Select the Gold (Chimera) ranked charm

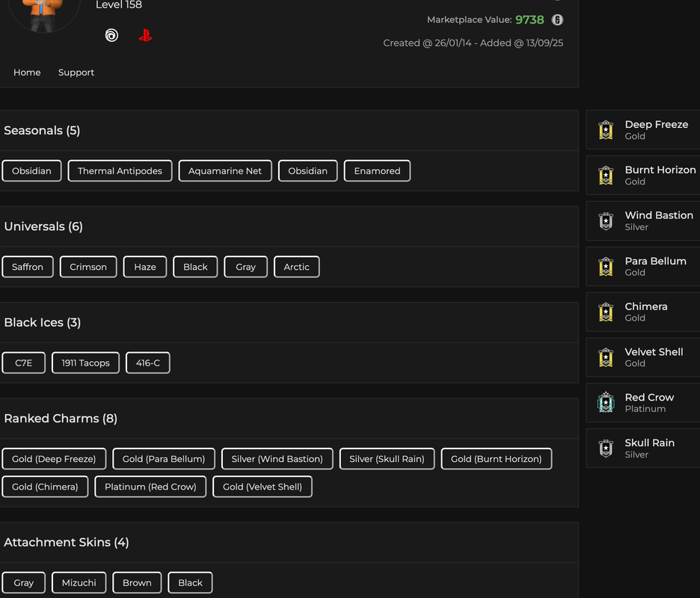point(45,487)
